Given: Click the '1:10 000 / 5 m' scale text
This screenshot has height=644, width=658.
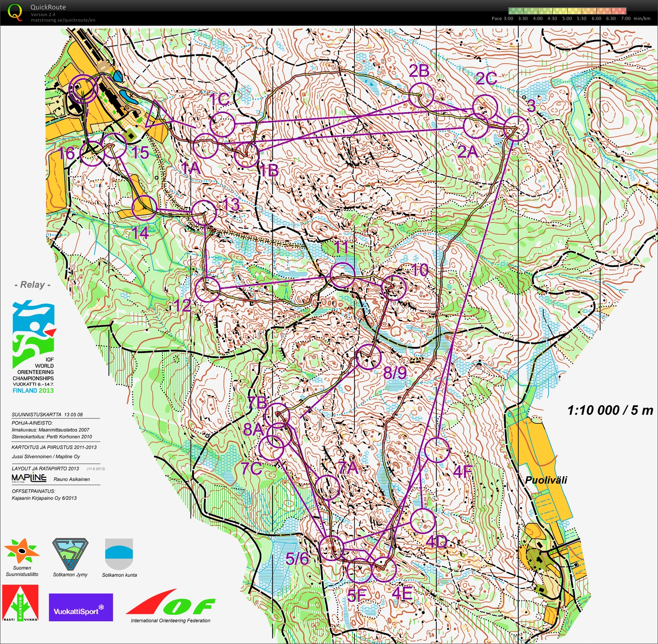Looking at the screenshot, I should (x=610, y=410).
